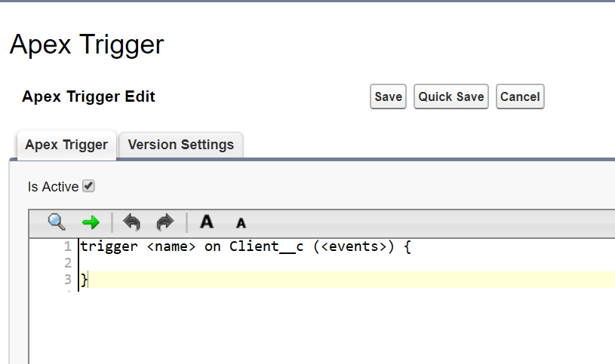Switch to the Version Settings tab
The width and height of the screenshot is (615, 364).
coord(181,145)
